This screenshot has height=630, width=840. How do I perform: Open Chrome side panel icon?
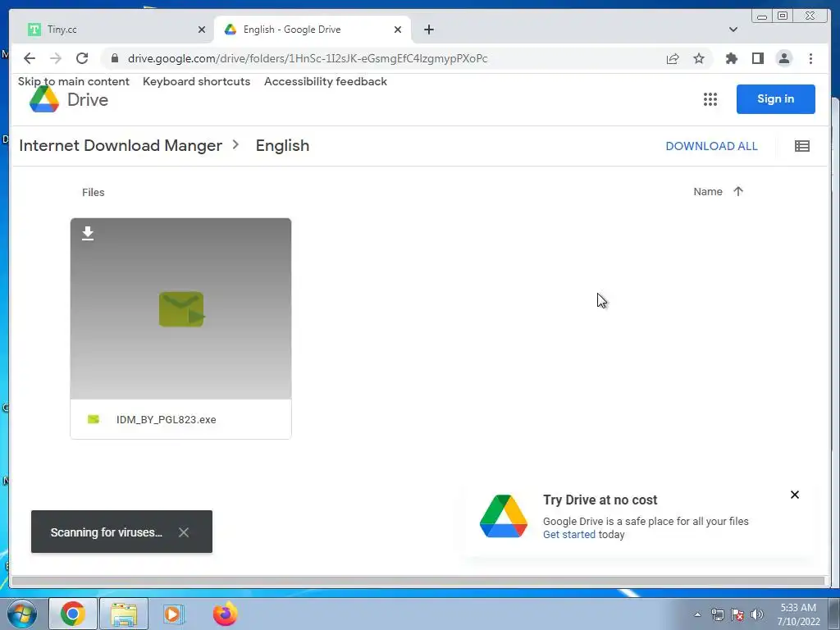(757, 58)
